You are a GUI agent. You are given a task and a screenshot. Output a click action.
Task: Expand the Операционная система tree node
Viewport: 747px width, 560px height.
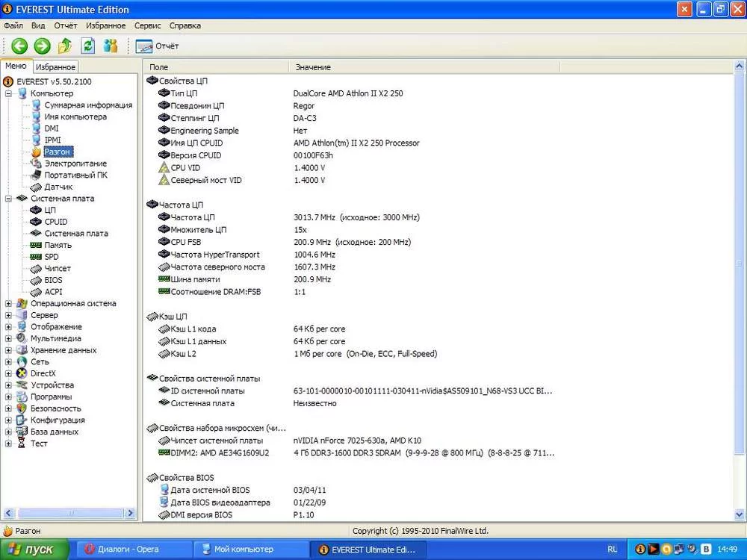(x=8, y=304)
